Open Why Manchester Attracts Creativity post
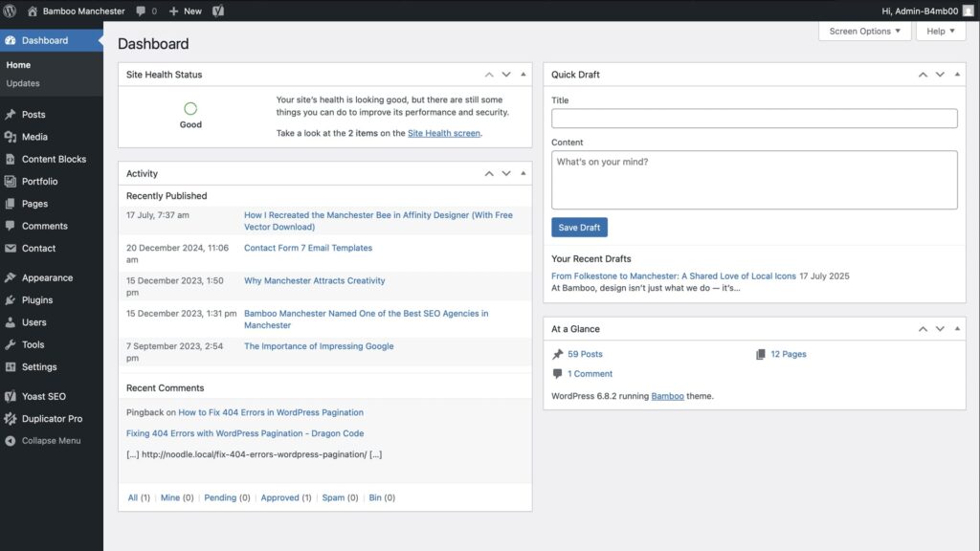The height and width of the screenshot is (551, 980). 314,280
